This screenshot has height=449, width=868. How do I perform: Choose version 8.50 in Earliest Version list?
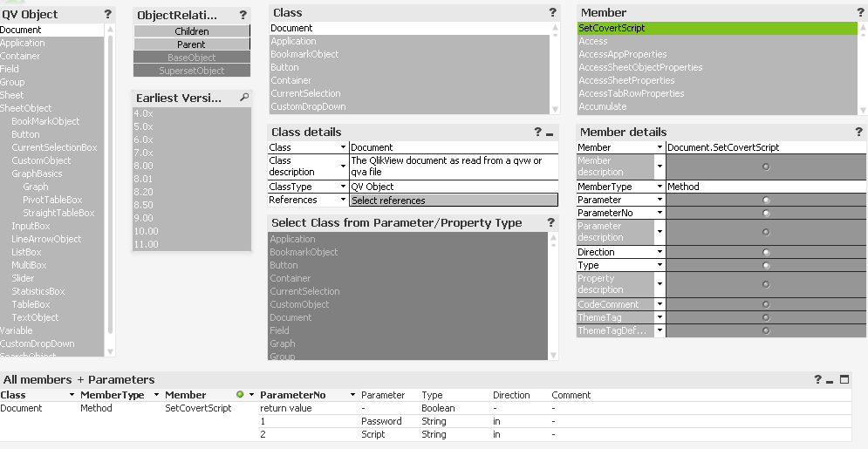143,205
